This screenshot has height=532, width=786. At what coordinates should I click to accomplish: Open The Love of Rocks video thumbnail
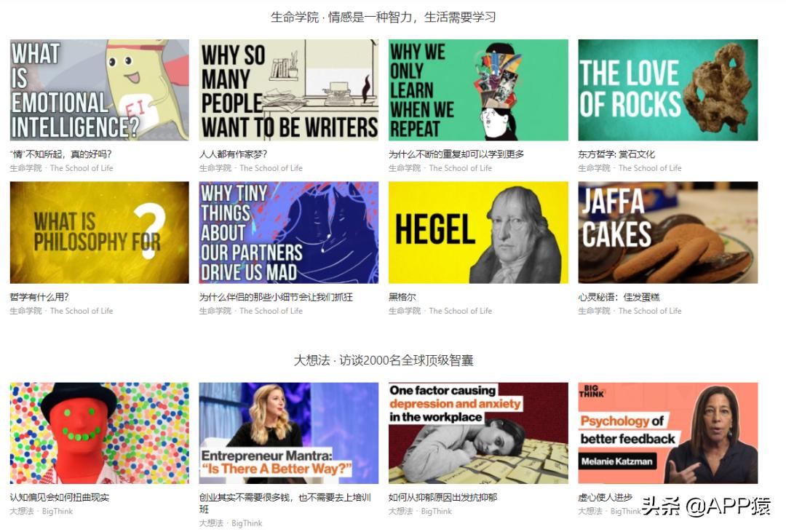[667, 90]
